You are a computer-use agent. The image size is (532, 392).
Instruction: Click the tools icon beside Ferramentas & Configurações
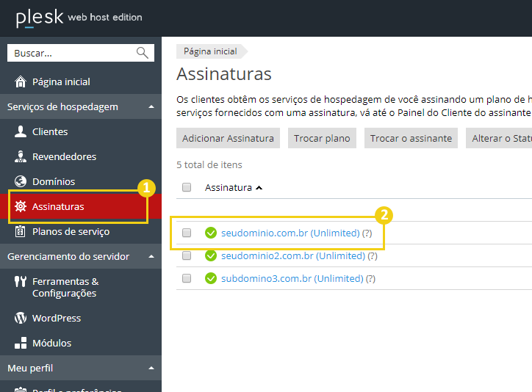coord(21,282)
